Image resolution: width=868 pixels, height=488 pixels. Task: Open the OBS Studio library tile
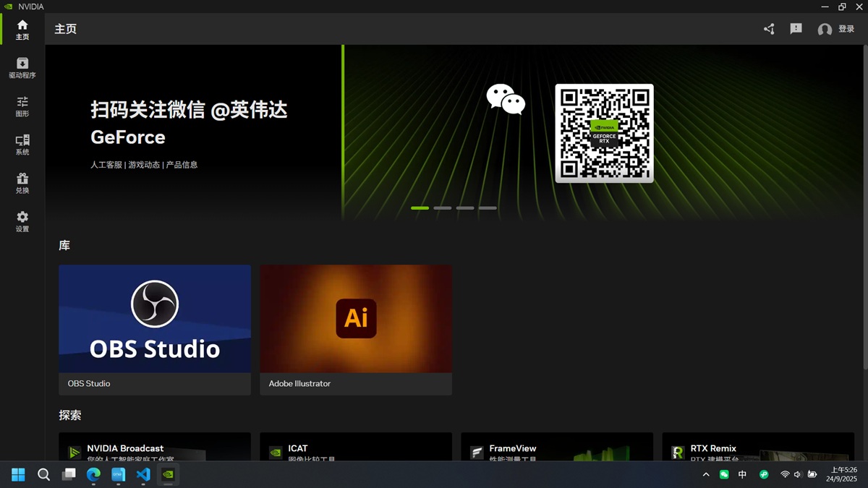(155, 329)
